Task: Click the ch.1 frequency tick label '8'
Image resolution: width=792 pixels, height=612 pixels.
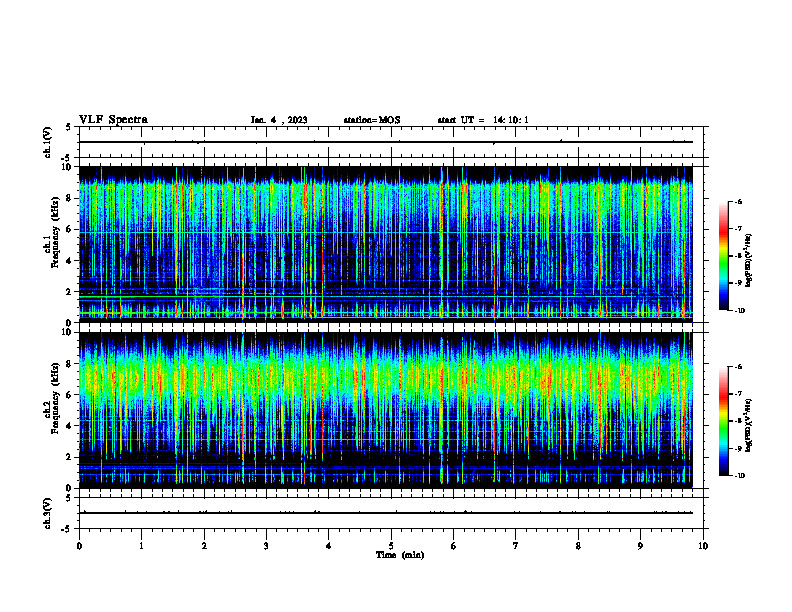Action: (x=69, y=198)
